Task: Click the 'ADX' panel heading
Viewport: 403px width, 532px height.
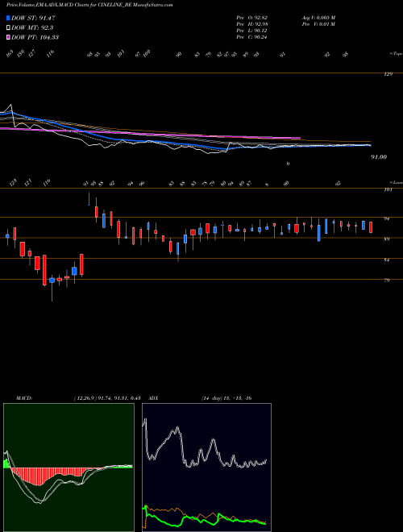Action: (154, 398)
